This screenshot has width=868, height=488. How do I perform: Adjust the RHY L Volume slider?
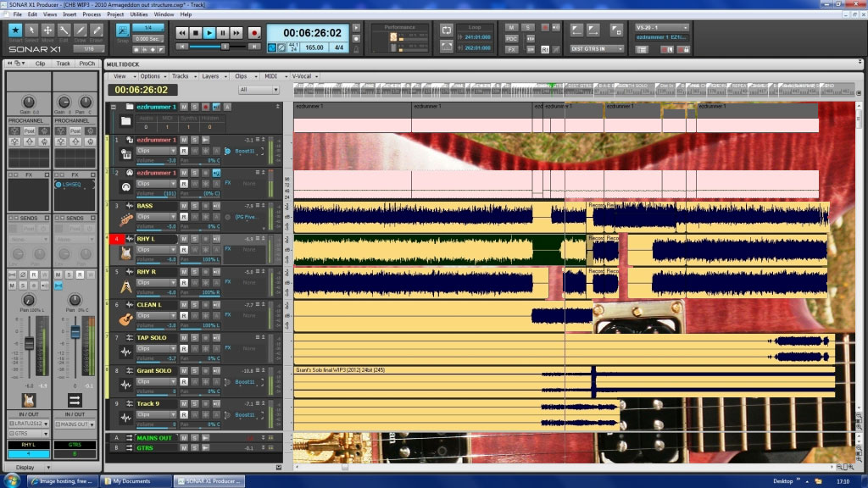[x=158, y=260]
